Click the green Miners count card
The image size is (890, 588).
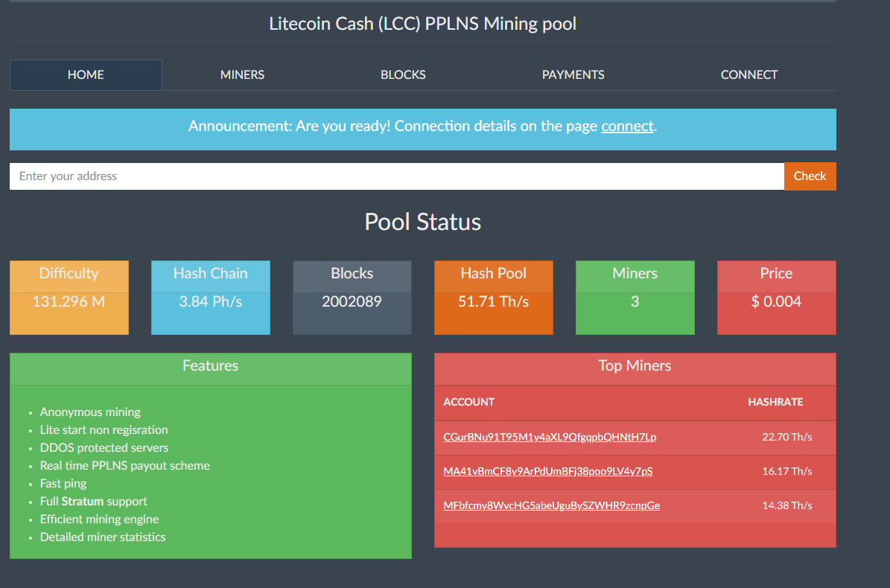point(635,297)
